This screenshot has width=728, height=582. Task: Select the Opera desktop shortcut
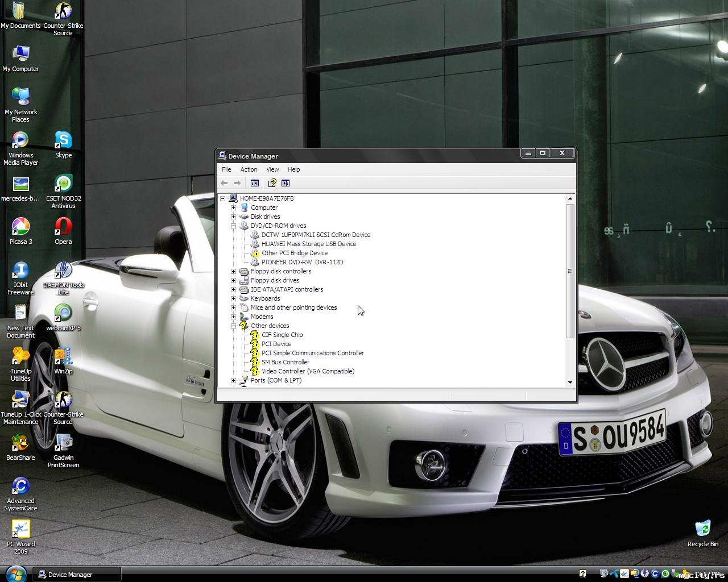[x=63, y=231]
